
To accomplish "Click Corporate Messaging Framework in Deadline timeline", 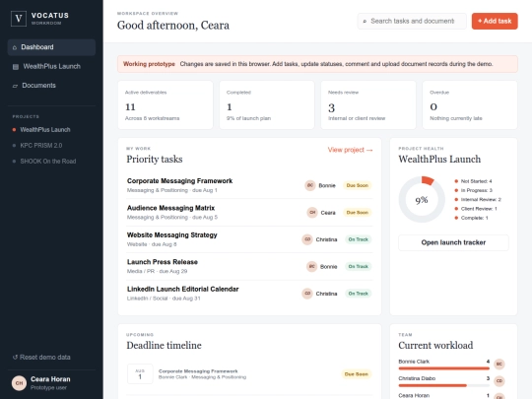I will pos(198,370).
